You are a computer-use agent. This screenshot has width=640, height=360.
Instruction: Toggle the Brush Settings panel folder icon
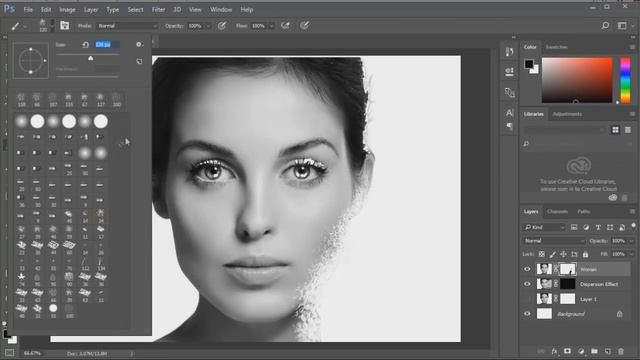tap(64, 25)
